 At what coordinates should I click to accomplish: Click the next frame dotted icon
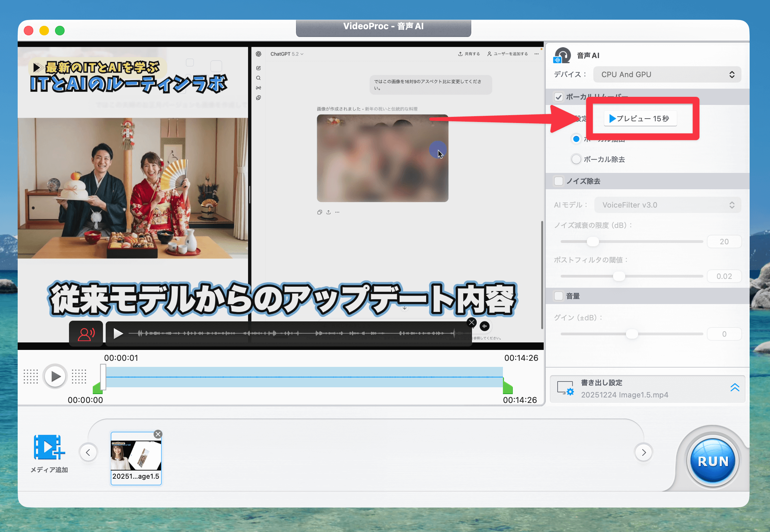[79, 376]
